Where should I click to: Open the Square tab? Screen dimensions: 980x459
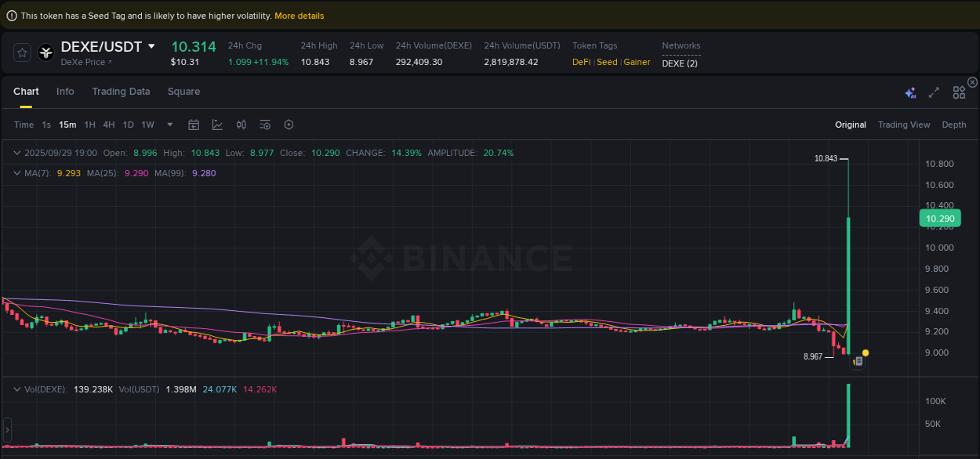click(x=183, y=92)
